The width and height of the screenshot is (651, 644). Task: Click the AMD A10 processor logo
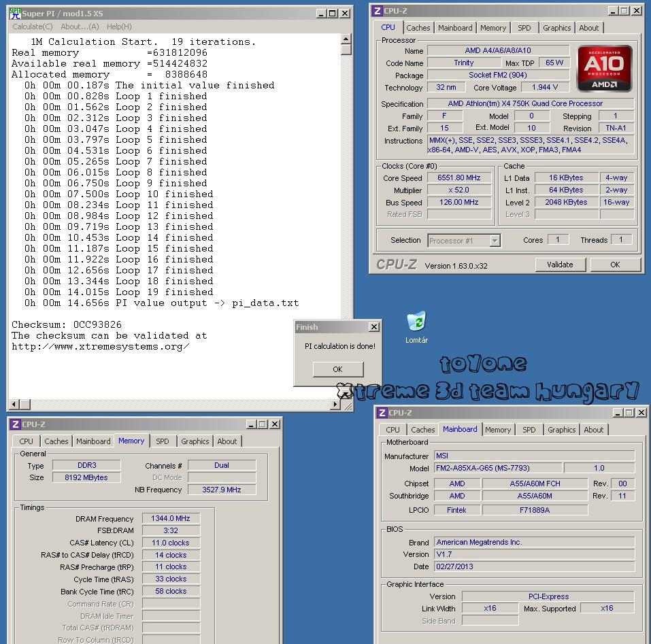pos(605,69)
